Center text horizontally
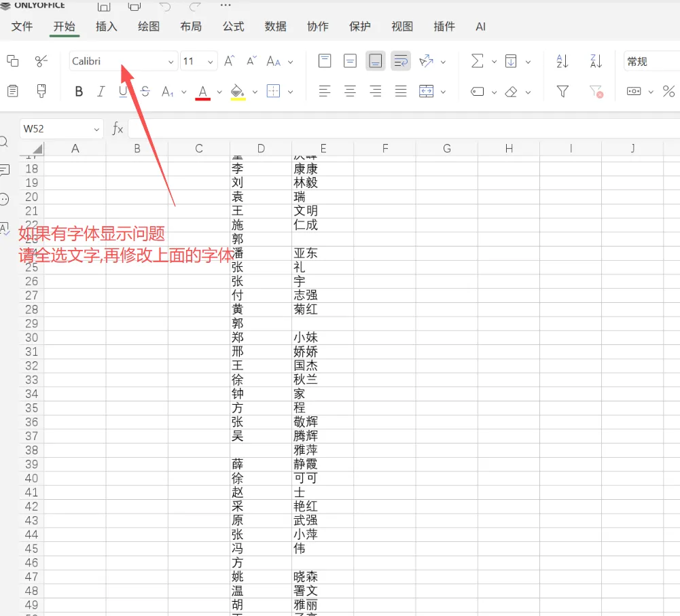The height and width of the screenshot is (616, 680). pyautogui.click(x=350, y=91)
